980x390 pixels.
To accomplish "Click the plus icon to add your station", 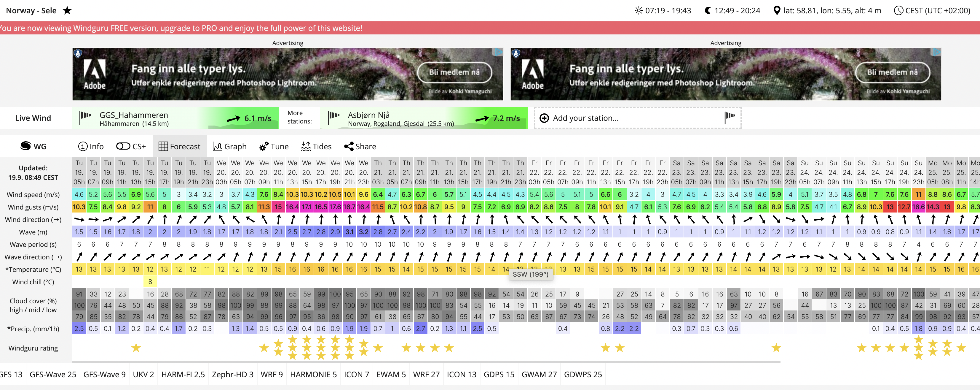I will pyautogui.click(x=545, y=118).
